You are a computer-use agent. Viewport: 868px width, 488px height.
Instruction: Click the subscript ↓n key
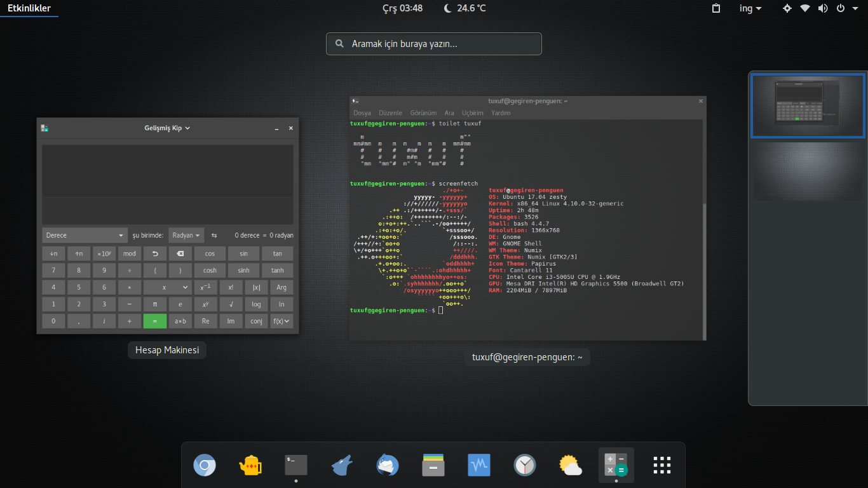coord(53,254)
